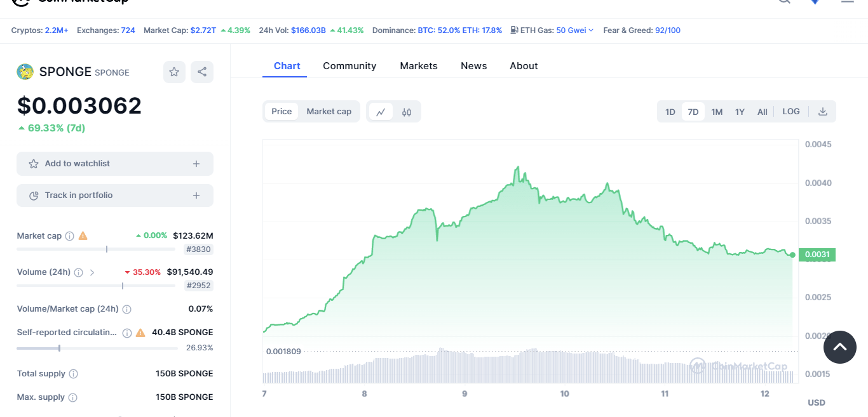Set chart range to 7D
The width and height of the screenshot is (868, 417).
(693, 112)
